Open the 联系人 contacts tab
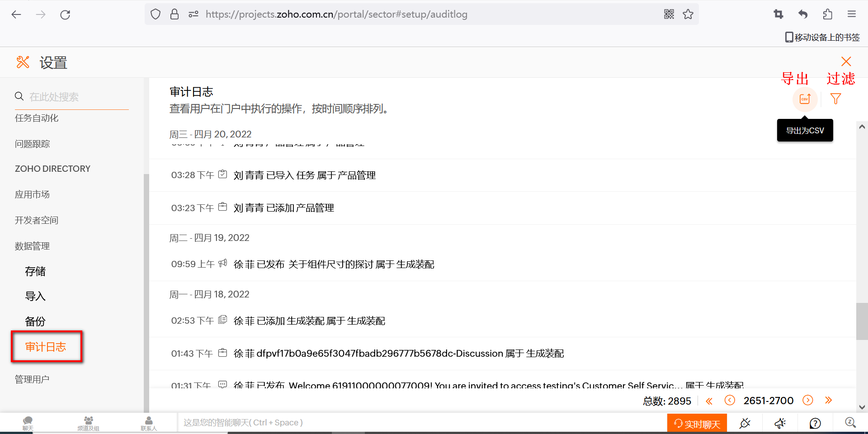The image size is (868, 434). point(149,423)
